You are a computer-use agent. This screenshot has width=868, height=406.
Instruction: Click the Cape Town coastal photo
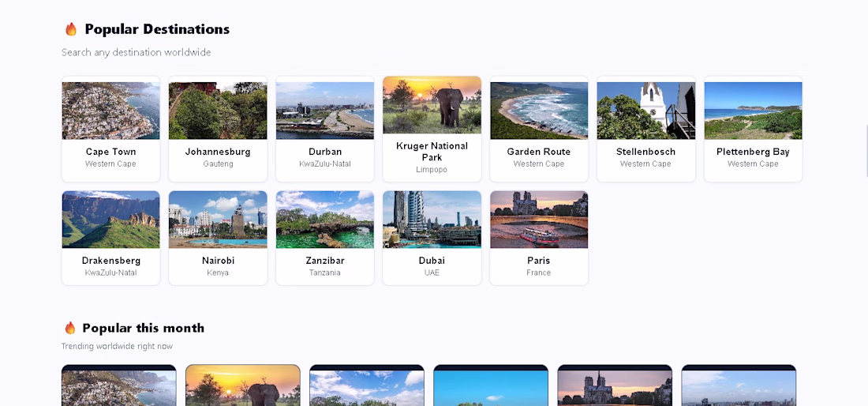point(110,111)
